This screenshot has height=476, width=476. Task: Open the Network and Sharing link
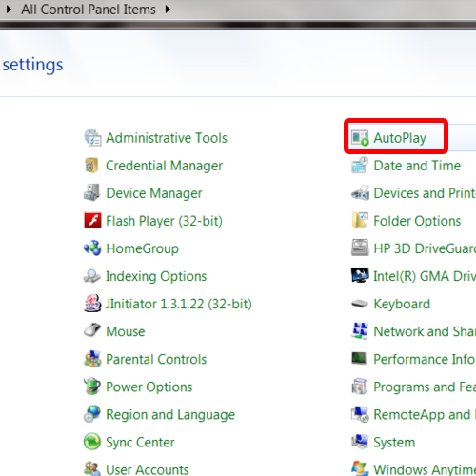[x=425, y=331]
